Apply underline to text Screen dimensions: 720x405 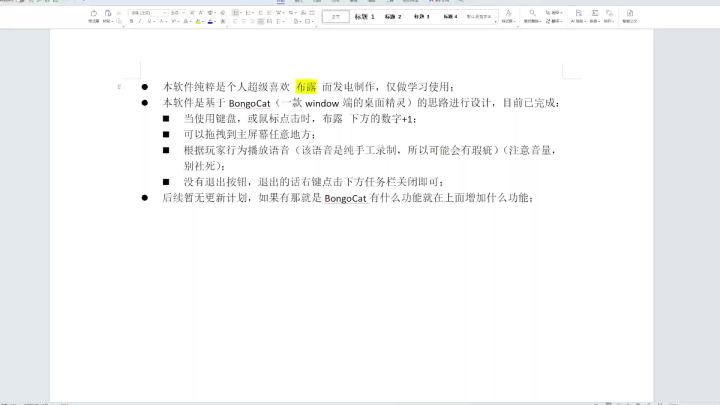pos(149,21)
